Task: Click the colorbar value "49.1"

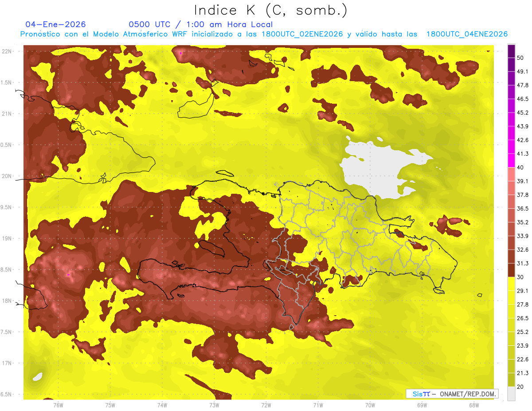Action: [x=523, y=71]
